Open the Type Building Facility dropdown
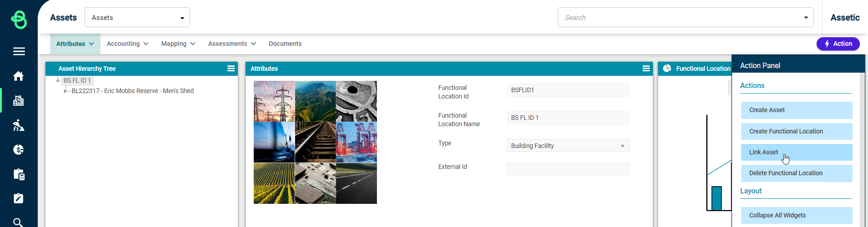 click(568, 146)
